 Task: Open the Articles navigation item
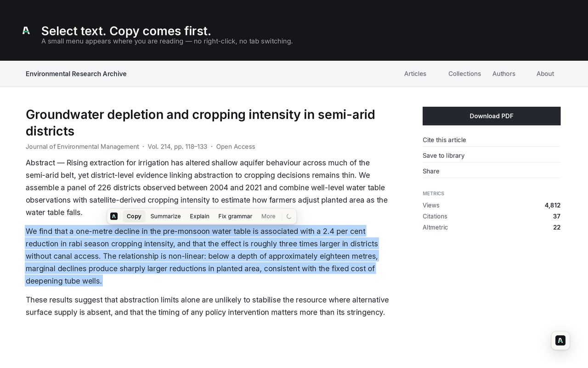tap(415, 74)
